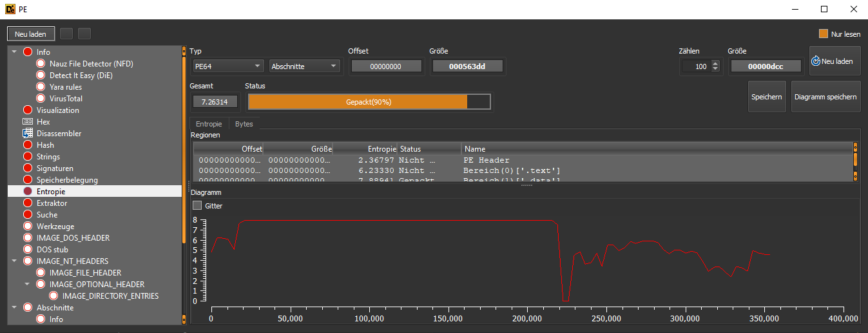
Task: Click the Zählen value 100 field
Action: click(x=696, y=66)
